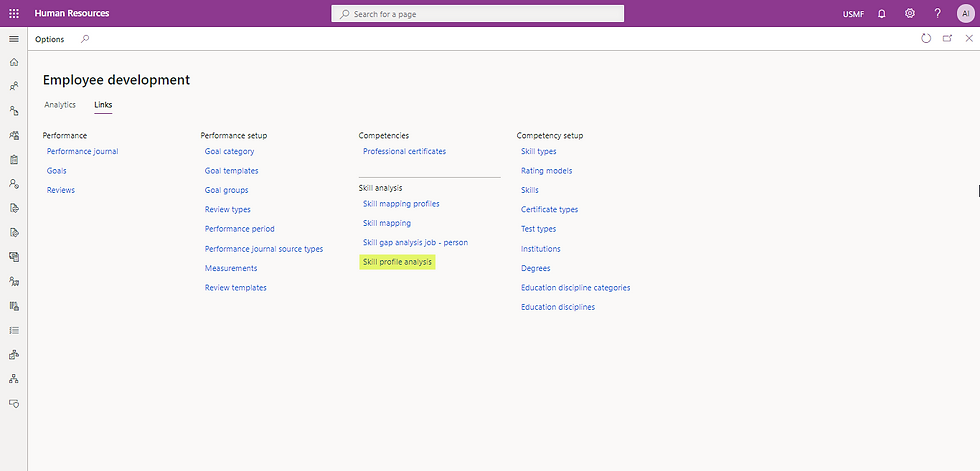The height and width of the screenshot is (471, 980).
Task: Open the document-with-arrow sidebar icon
Action: pos(14,208)
